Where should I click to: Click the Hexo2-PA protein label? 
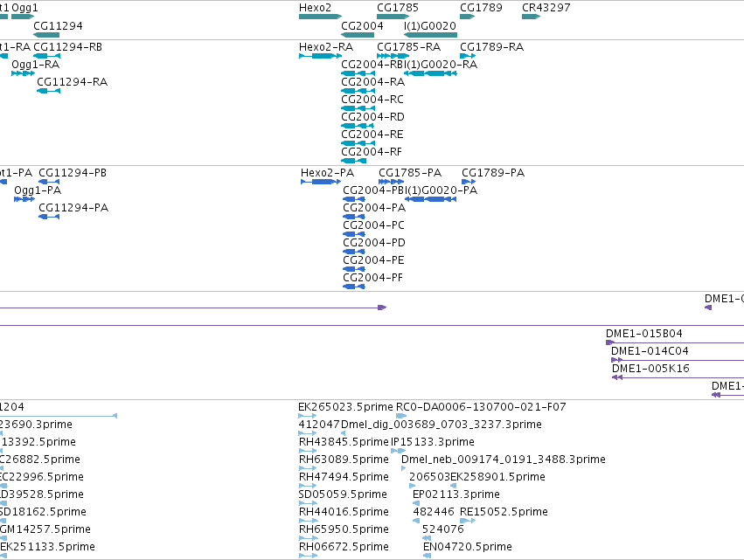coord(327,173)
